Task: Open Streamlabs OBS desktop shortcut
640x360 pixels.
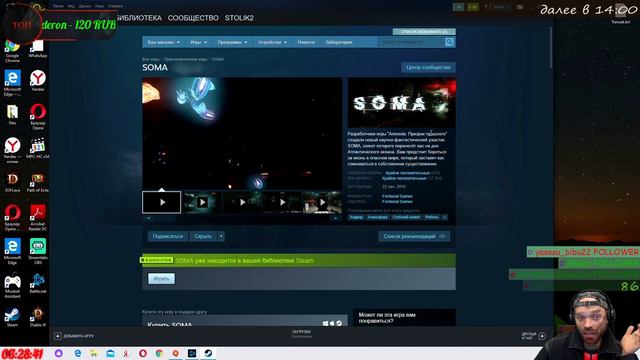Action: tap(38, 251)
